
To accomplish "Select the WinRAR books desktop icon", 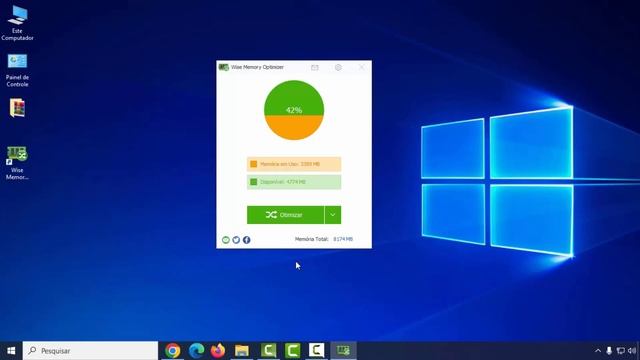I will [17, 108].
